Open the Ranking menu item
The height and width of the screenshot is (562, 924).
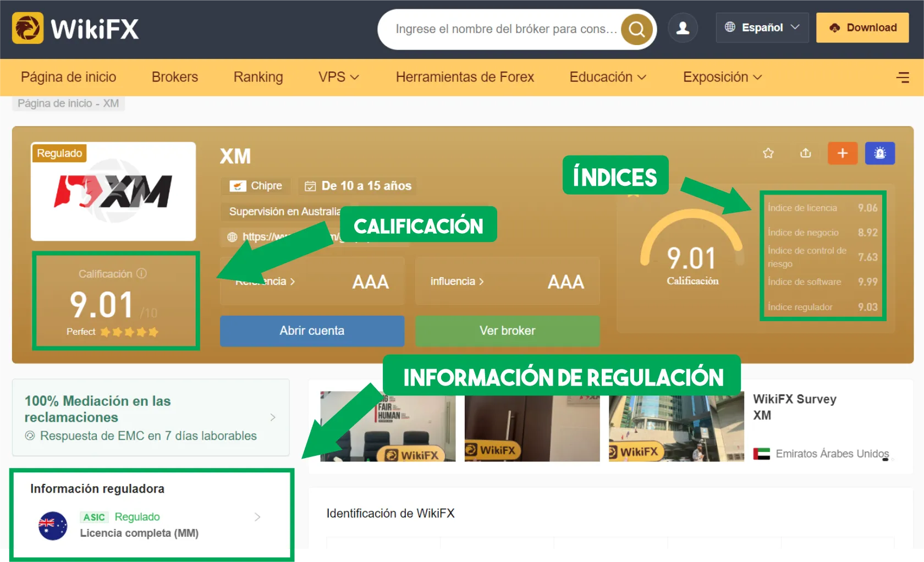[x=258, y=77]
